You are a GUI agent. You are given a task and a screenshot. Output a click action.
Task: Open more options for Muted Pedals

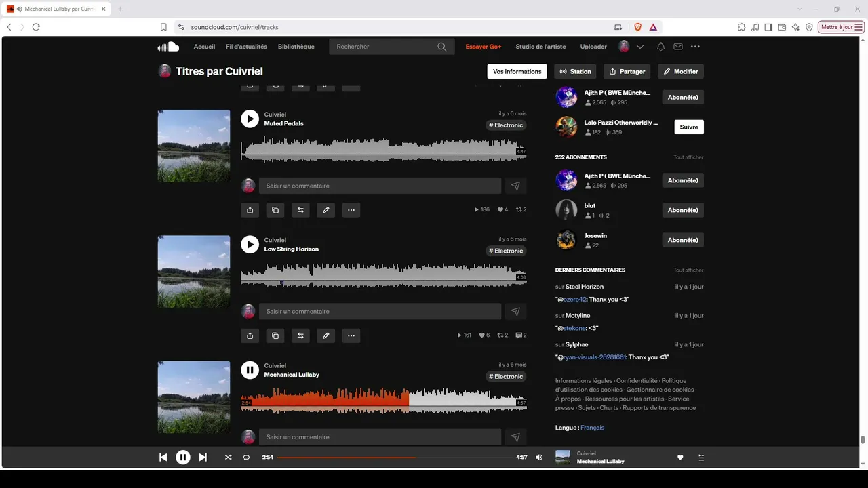351,210
